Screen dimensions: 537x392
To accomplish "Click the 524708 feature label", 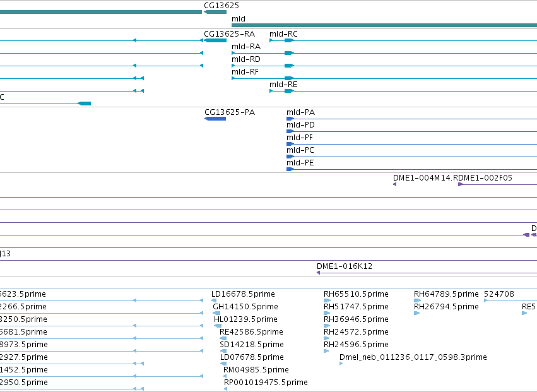I will 499,294.
